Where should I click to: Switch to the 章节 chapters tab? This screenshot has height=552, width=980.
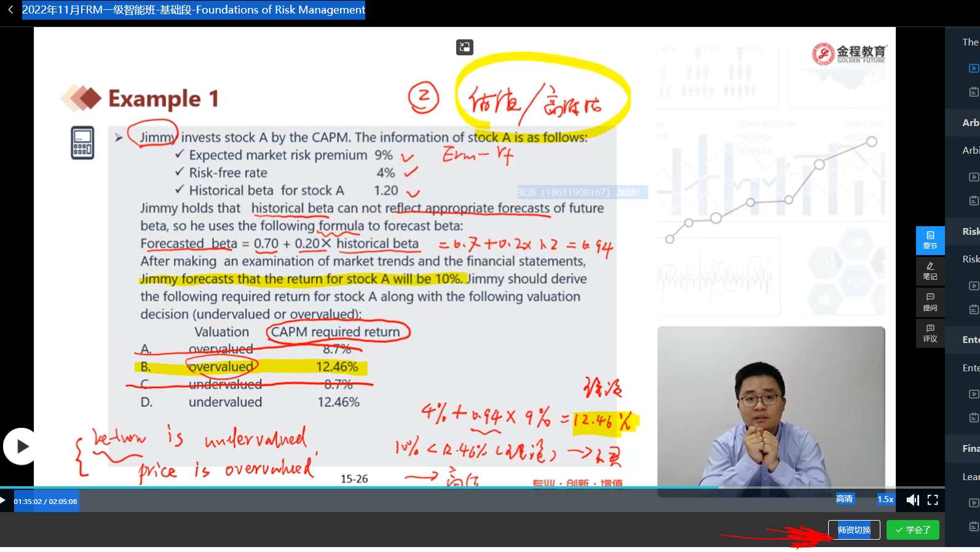pyautogui.click(x=930, y=240)
